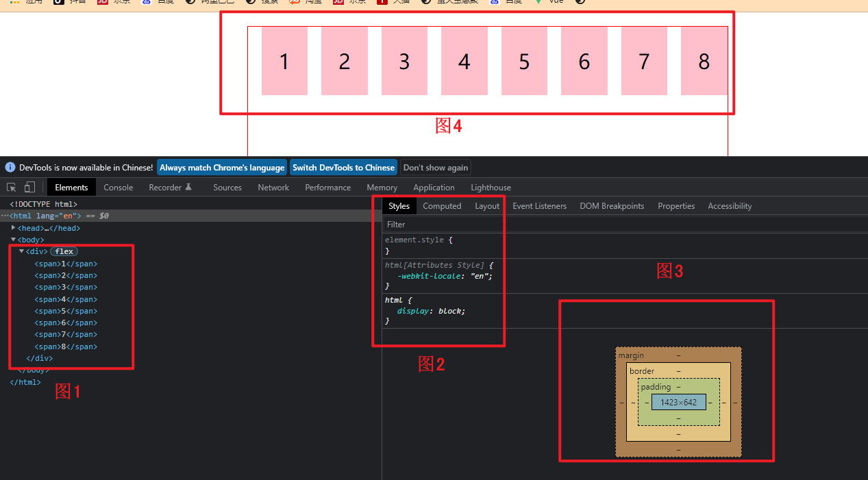
Task: Select the DOM Breakpoints sidebar tab
Action: (x=612, y=205)
